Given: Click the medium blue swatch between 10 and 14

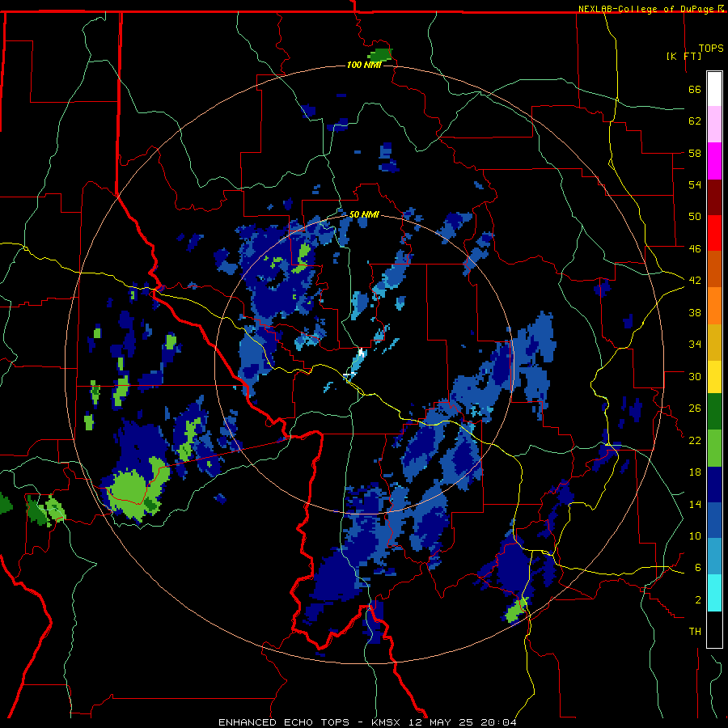Looking at the screenshot, I should [x=714, y=520].
